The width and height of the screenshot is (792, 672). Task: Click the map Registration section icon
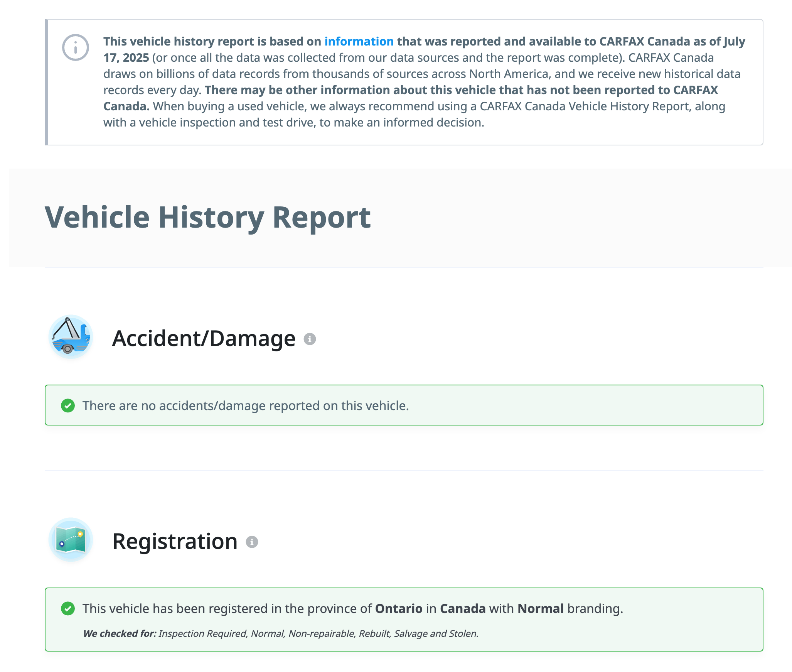pos(71,540)
